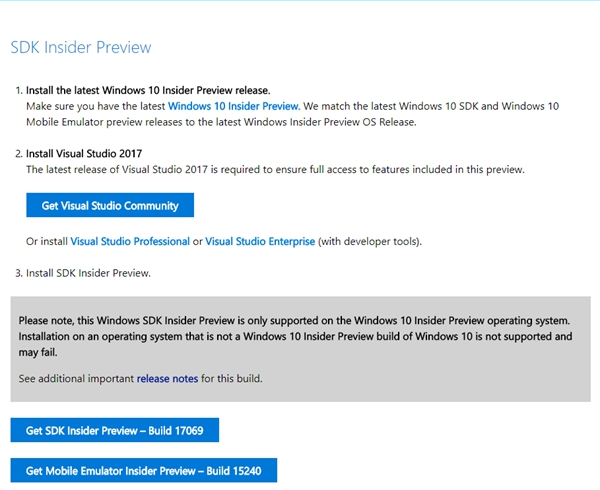Get Mobile Emulator Insider Preview Build 15240
Image resolution: width=600 pixels, height=490 pixels.
(143, 470)
